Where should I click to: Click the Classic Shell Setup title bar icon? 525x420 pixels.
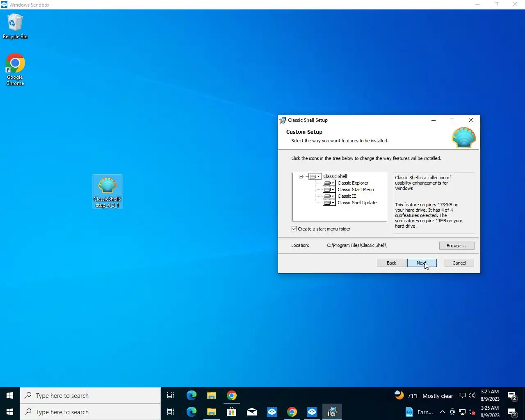pyautogui.click(x=283, y=120)
